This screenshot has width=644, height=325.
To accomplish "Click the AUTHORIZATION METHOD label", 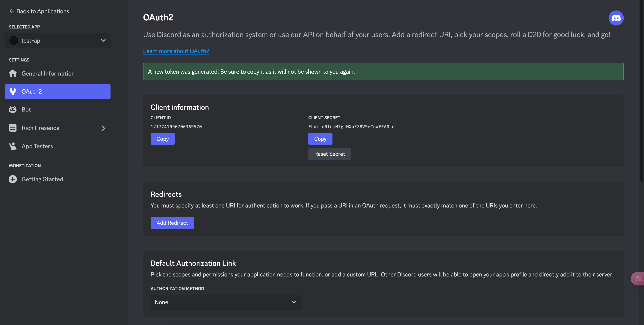I will pyautogui.click(x=177, y=288).
